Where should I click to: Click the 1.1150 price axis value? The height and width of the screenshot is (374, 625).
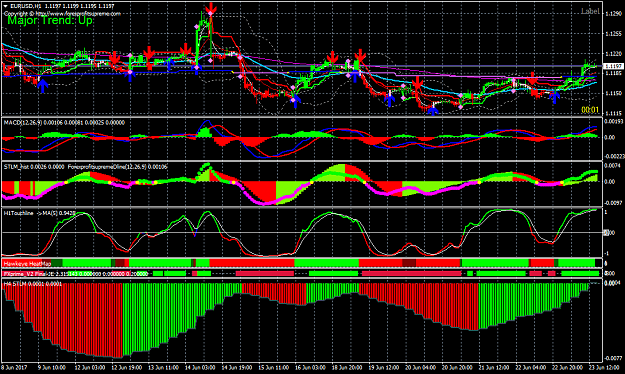(613, 93)
